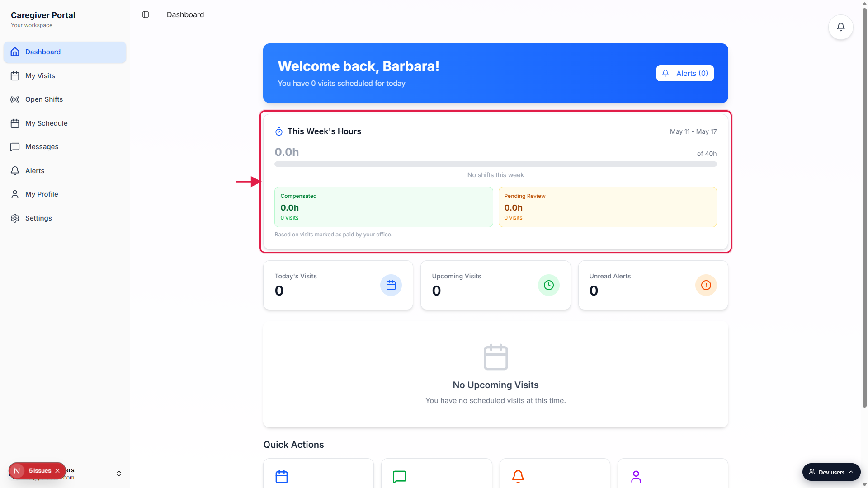This screenshot has width=868, height=488.
Task: Open My Profile page
Action: click(x=65, y=194)
